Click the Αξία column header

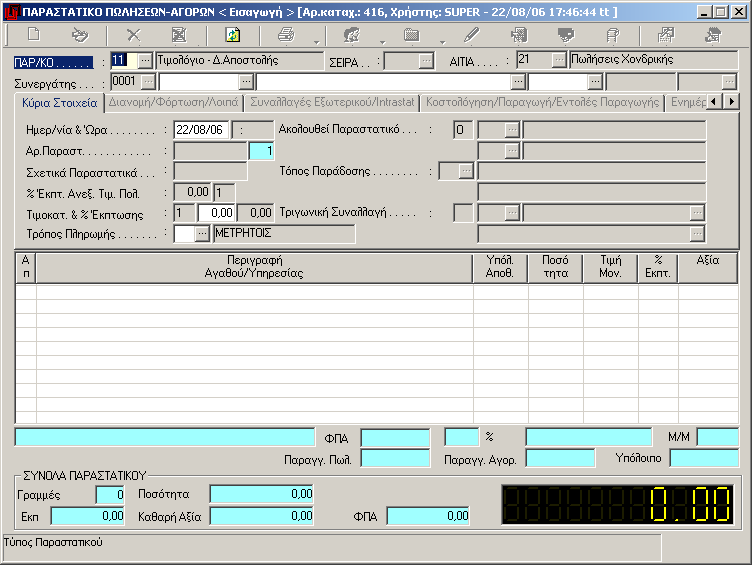point(708,267)
